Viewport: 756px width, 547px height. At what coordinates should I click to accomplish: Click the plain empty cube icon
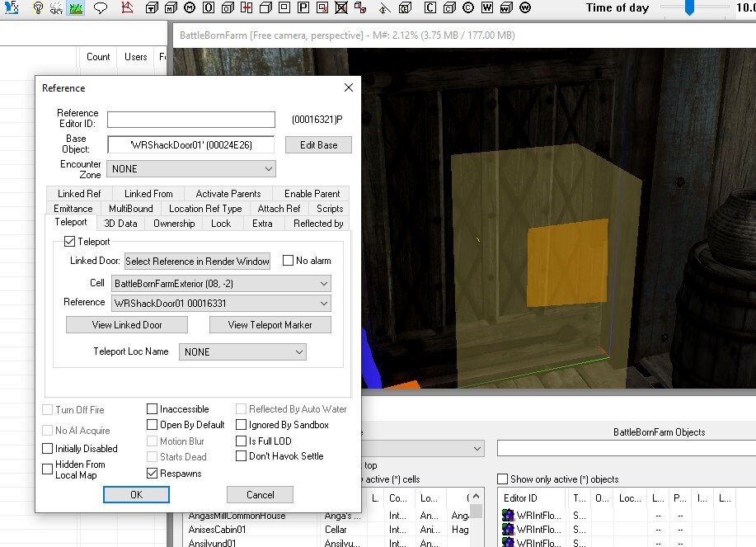265,7
